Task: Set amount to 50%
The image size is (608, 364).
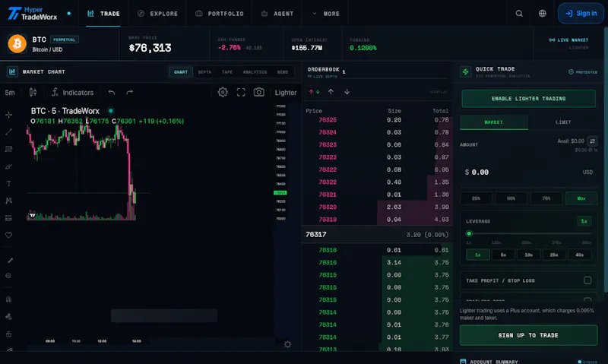Action: (511, 198)
